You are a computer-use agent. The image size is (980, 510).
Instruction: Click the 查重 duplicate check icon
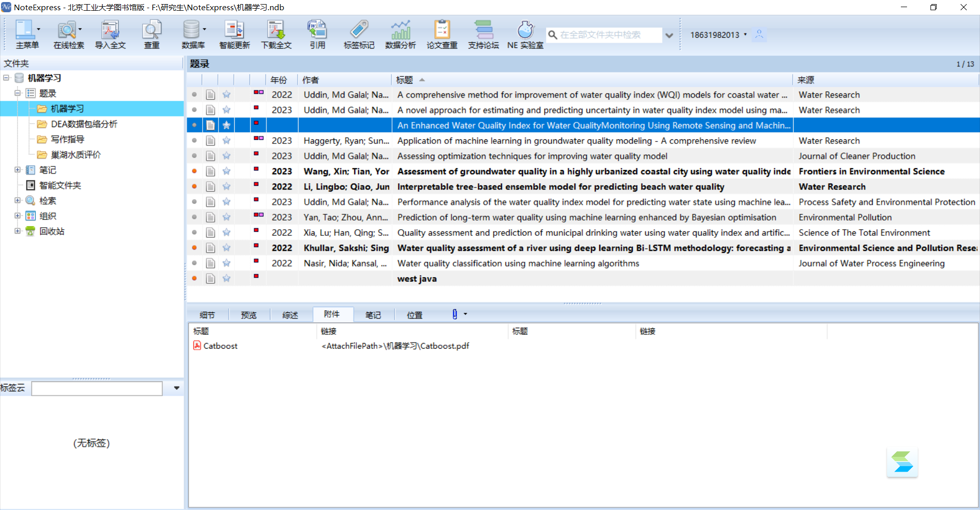[152, 30]
